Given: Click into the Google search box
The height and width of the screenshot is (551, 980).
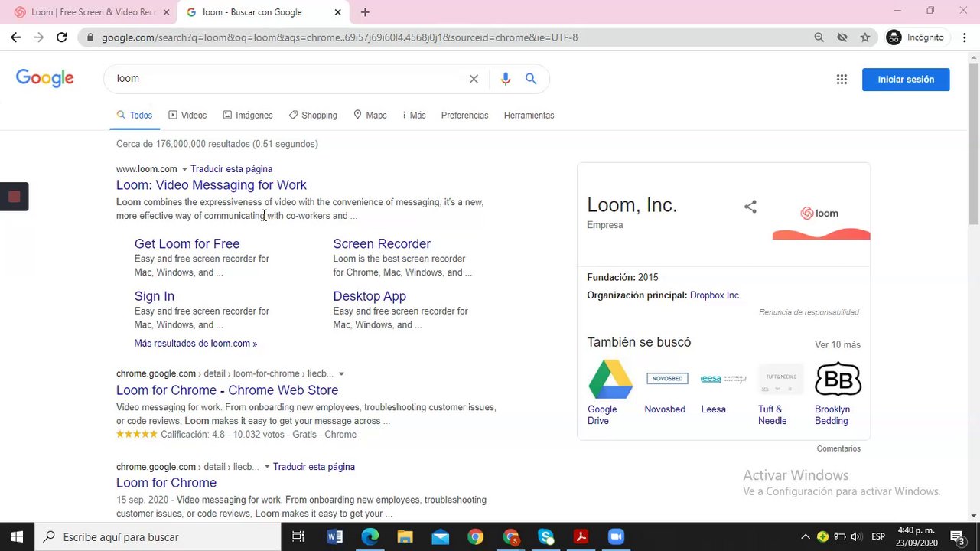Looking at the screenshot, I should [x=287, y=79].
